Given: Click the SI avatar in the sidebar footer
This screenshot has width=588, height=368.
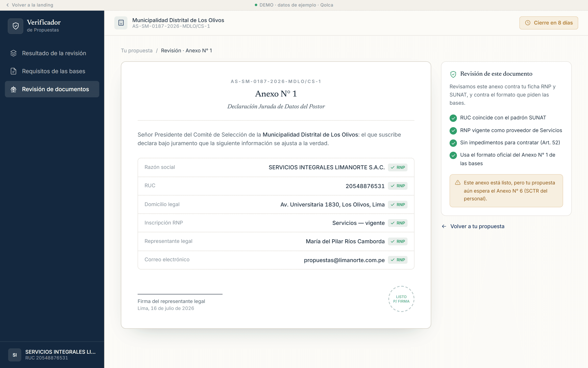Looking at the screenshot, I should coord(14,355).
